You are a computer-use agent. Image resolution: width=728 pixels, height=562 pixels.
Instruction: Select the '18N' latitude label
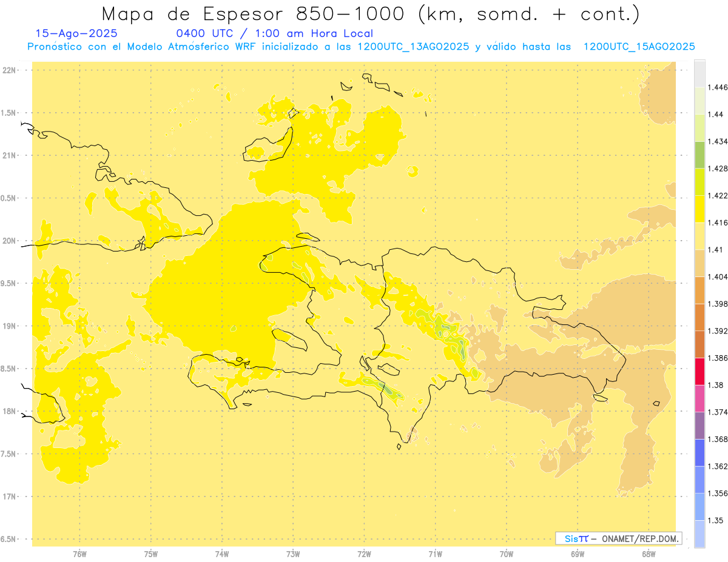[10, 411]
